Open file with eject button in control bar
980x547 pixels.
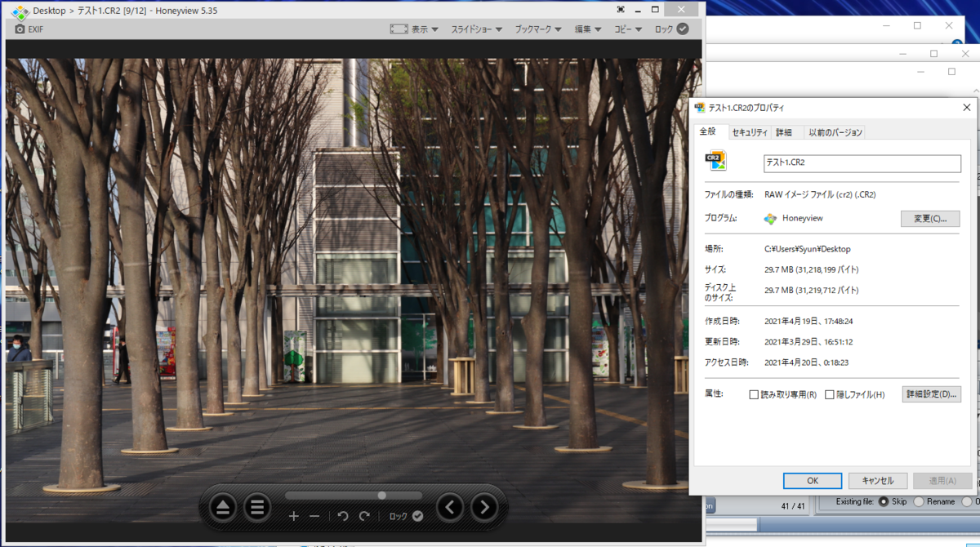coord(223,507)
